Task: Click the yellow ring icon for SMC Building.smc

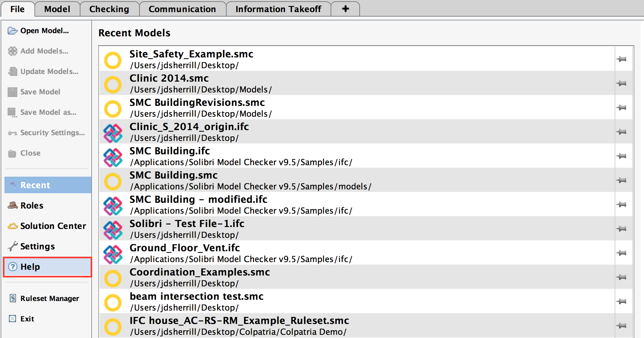Action: [x=113, y=181]
